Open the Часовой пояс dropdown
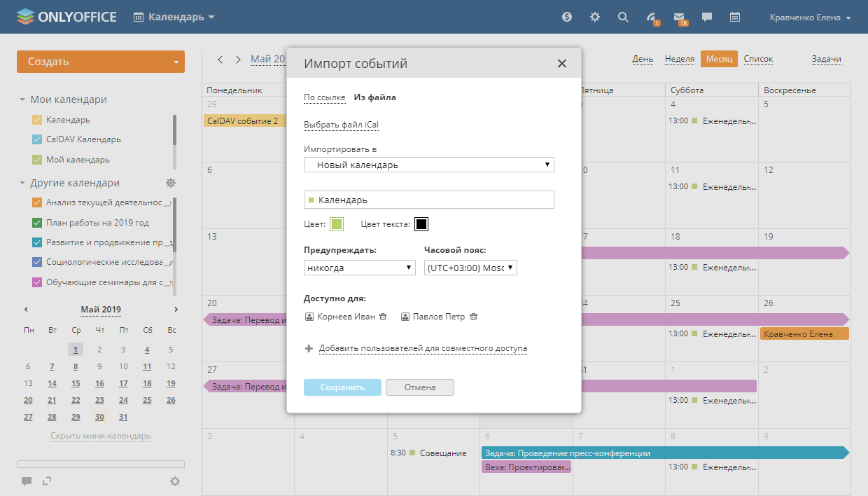Image resolution: width=868 pixels, height=496 pixels. click(x=470, y=268)
